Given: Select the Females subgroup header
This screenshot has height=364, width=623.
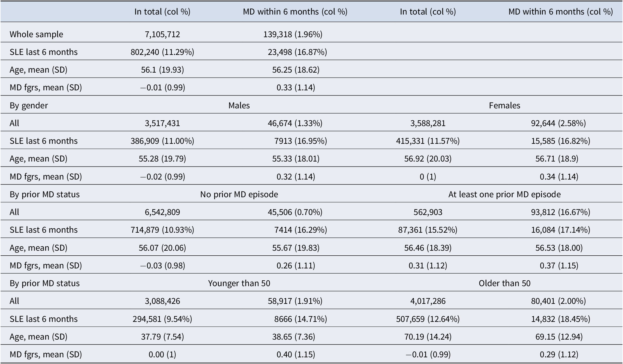Looking at the screenshot, I should [504, 105].
